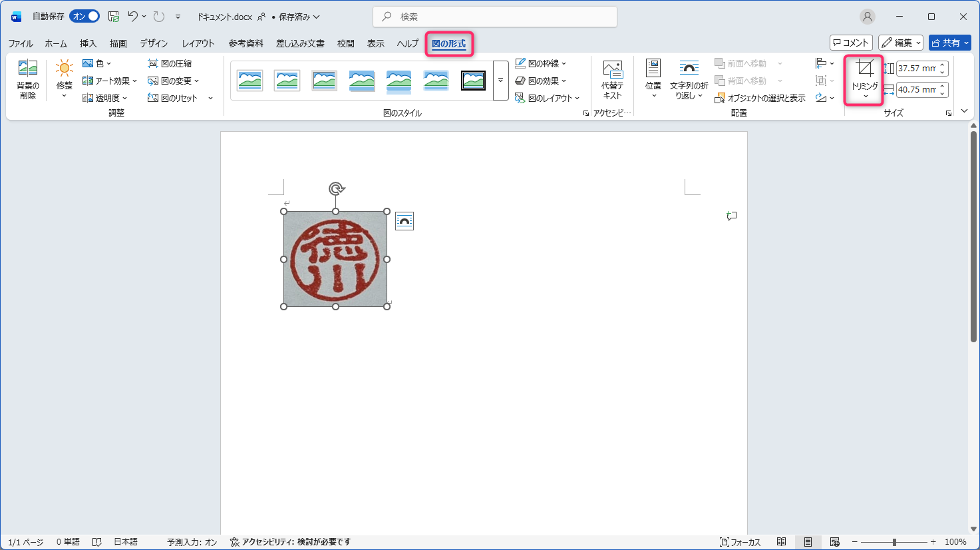Expand the picture styles gallery
The height and width of the screenshot is (550, 980).
click(500, 81)
